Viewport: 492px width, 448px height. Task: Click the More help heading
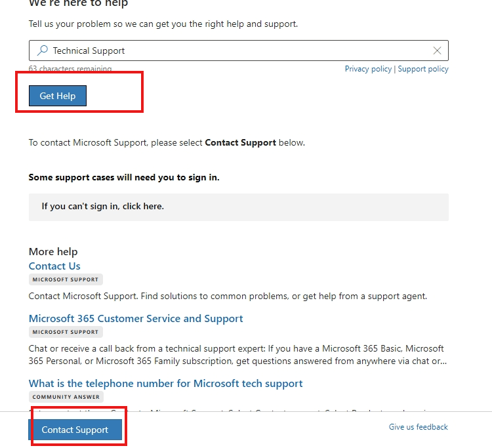(53, 252)
